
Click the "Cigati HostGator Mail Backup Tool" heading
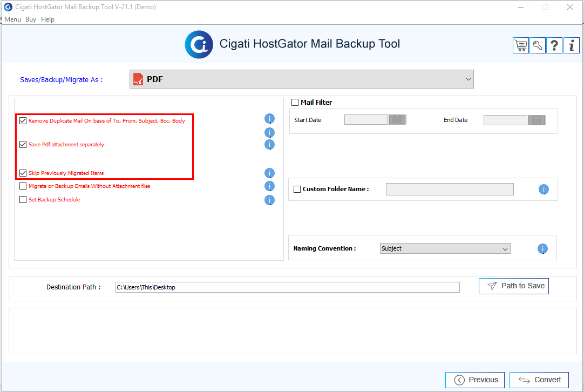[x=309, y=44]
